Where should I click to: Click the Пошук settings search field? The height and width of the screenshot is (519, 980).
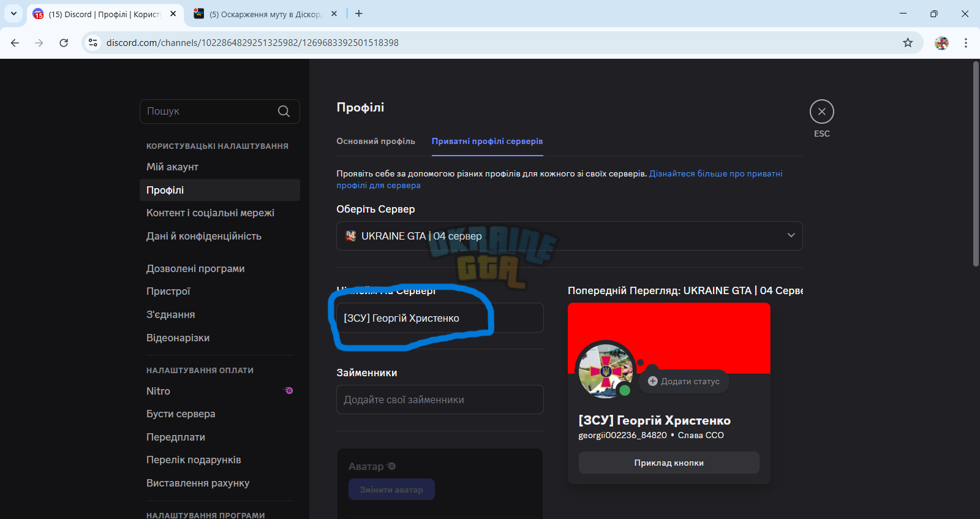[219, 112]
